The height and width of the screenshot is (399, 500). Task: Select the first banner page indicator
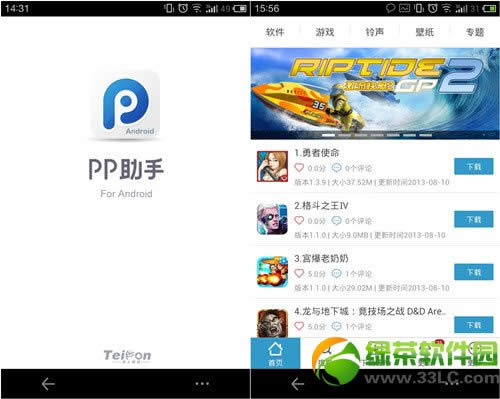(x=328, y=135)
